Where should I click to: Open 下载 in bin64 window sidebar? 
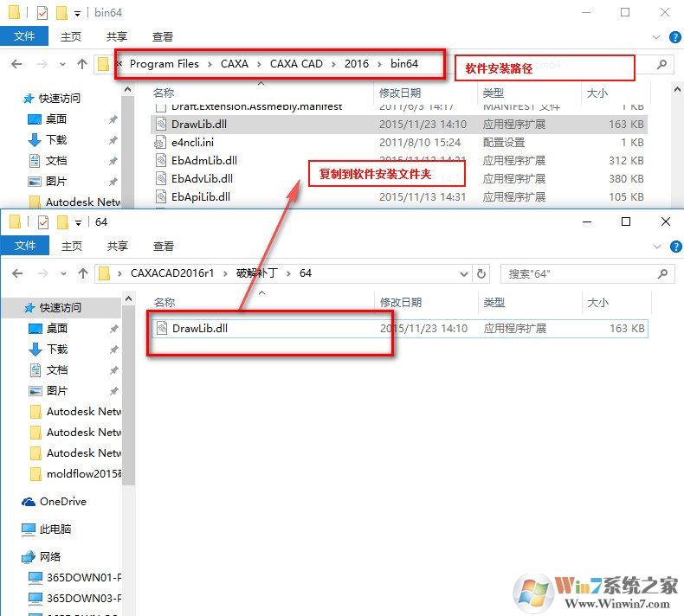(x=55, y=140)
